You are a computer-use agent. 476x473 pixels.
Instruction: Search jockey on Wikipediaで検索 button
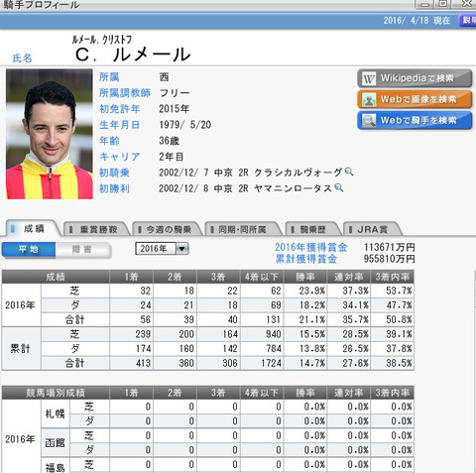pyautogui.click(x=415, y=78)
